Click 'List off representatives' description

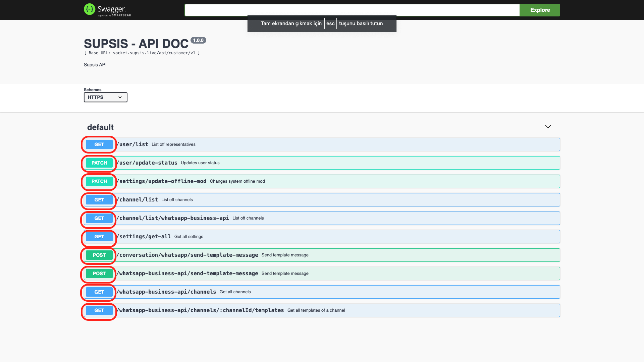coord(173,144)
